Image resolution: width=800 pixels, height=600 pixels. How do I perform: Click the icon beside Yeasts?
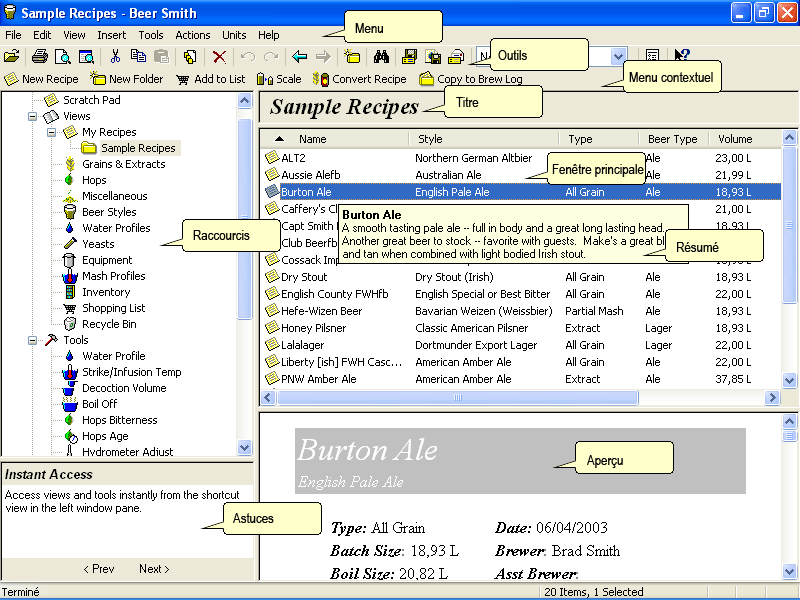click(x=70, y=244)
